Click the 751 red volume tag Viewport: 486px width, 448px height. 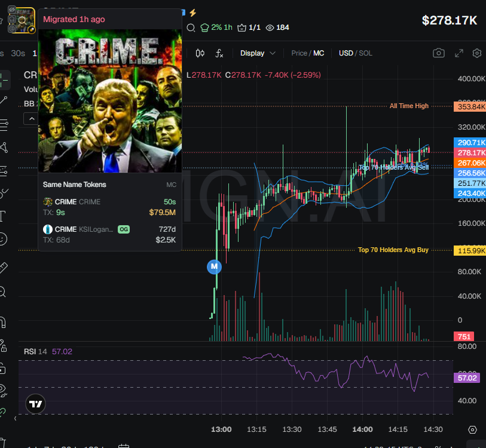(464, 336)
